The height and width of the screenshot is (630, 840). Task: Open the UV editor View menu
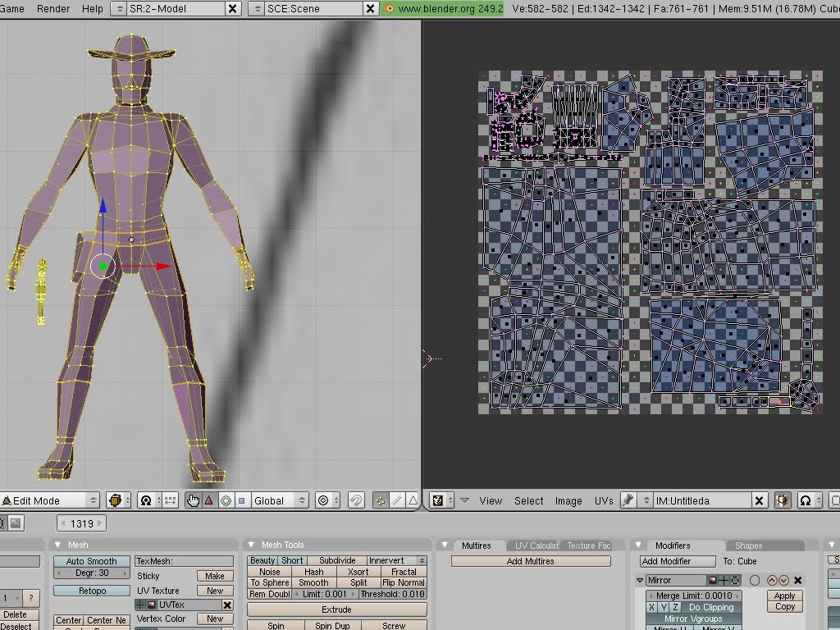point(491,500)
